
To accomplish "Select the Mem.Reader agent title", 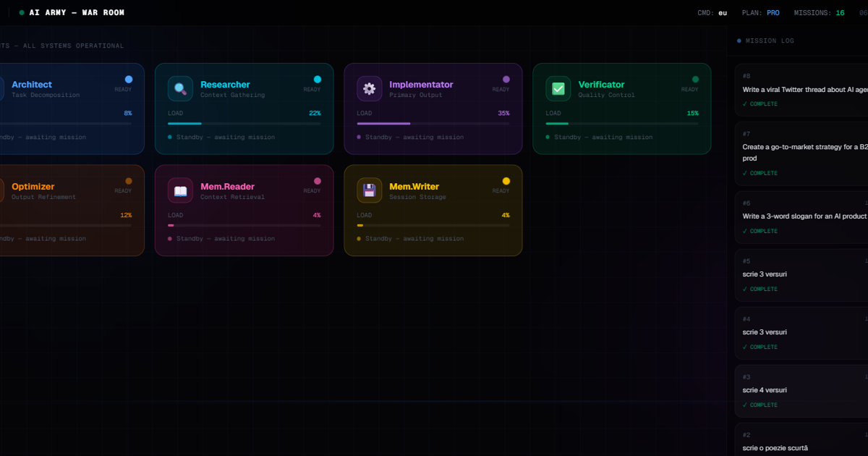I will (x=227, y=187).
